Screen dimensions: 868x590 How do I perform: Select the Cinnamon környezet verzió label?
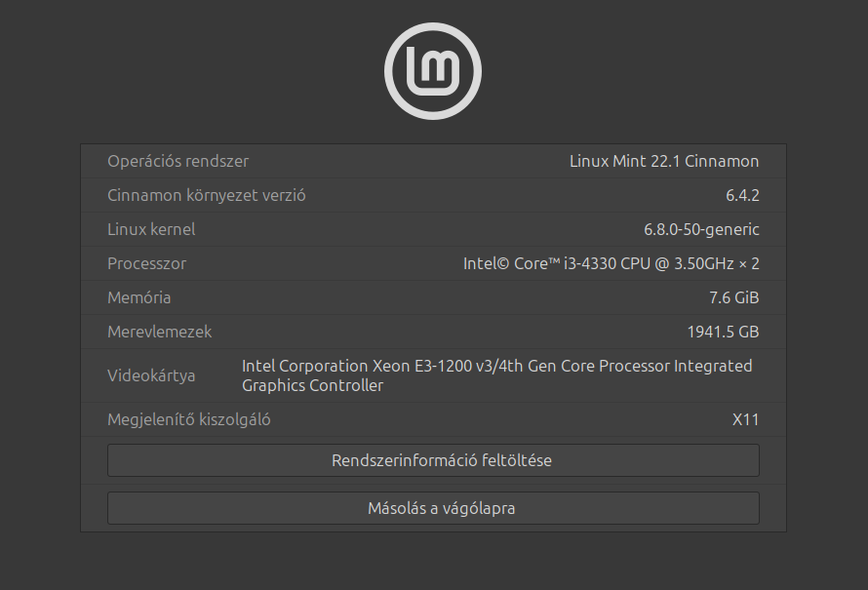coord(207,195)
